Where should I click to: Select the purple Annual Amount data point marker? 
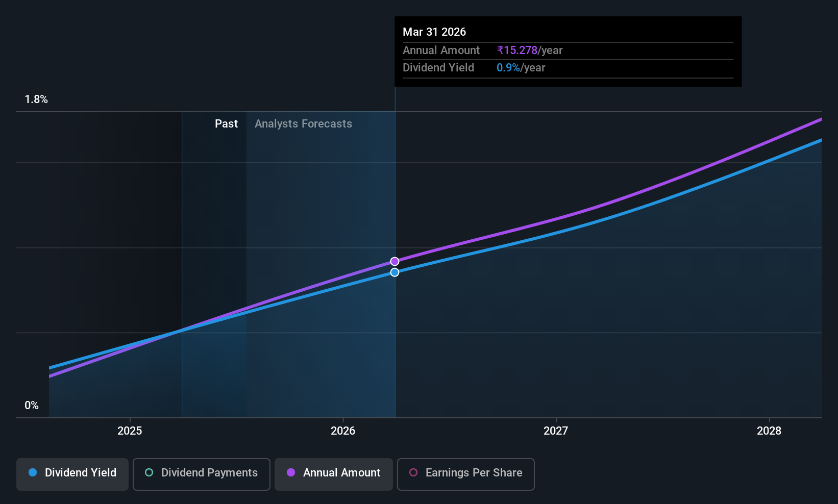(395, 261)
